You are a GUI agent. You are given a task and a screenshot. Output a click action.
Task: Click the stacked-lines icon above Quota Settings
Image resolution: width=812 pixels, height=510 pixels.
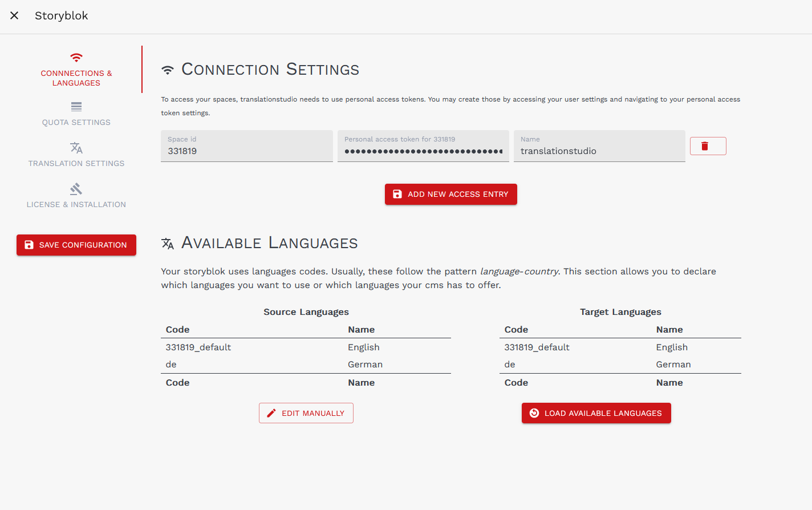76,107
